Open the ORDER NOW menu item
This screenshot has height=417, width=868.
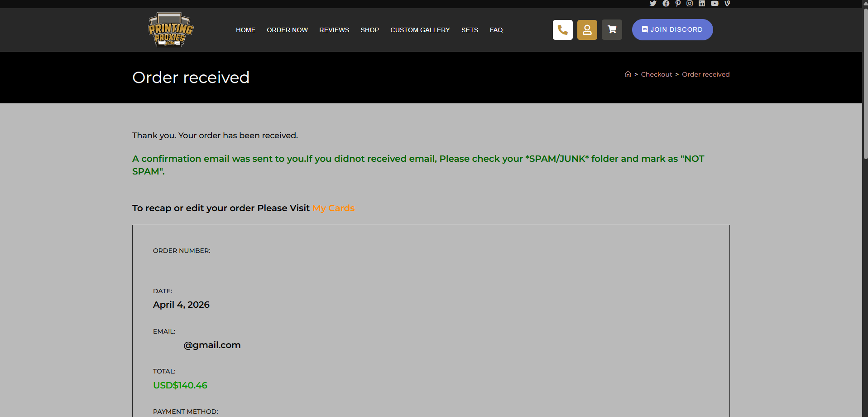point(287,30)
